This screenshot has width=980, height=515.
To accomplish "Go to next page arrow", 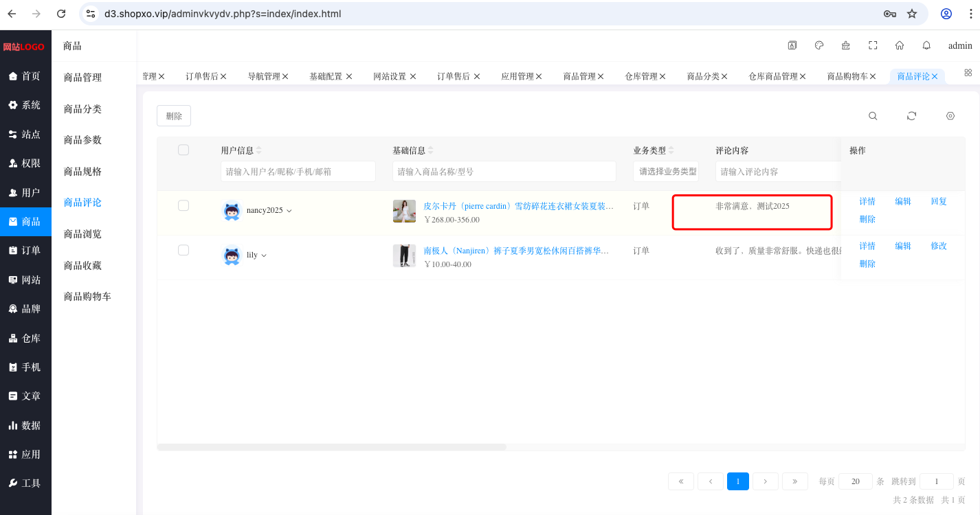I will click(x=766, y=481).
